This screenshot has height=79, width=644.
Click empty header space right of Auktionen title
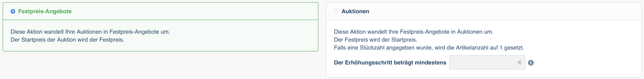(x=505, y=11)
